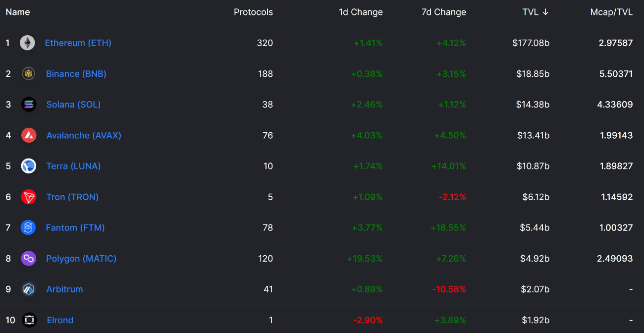Click the Polygon purple logo icon

click(x=29, y=258)
